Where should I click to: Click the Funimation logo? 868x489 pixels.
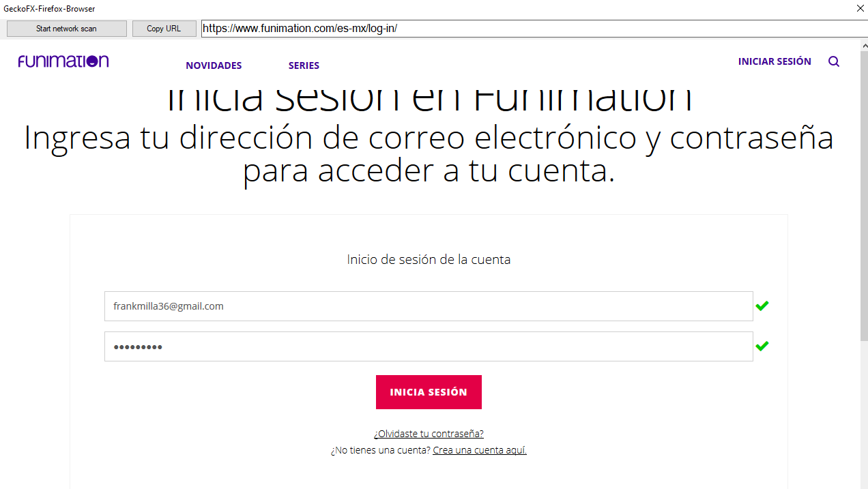[63, 61]
